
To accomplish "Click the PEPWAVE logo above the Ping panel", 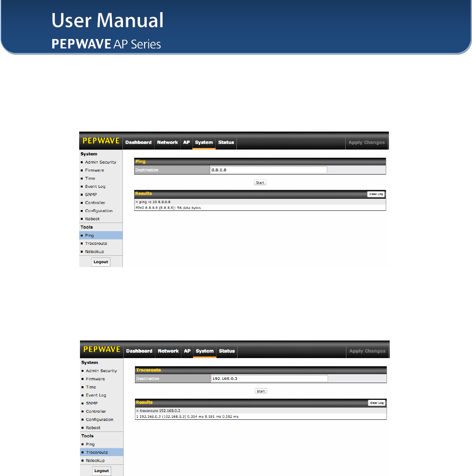I will click(x=101, y=141).
